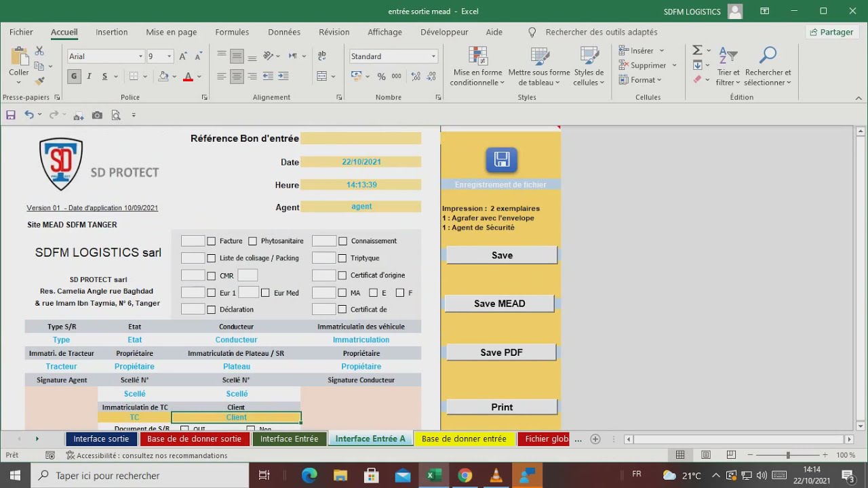
Task: Check the Phytosanitaire checkbox
Action: (253, 241)
